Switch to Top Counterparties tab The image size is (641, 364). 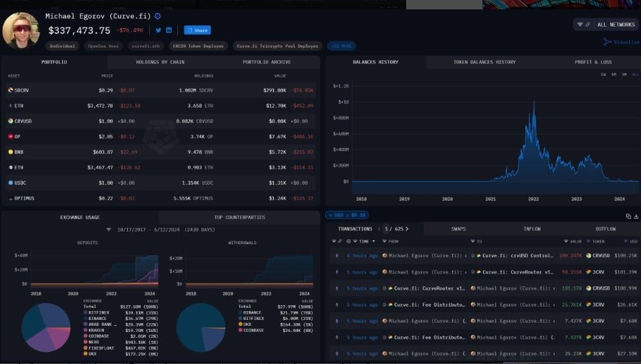[x=240, y=217]
